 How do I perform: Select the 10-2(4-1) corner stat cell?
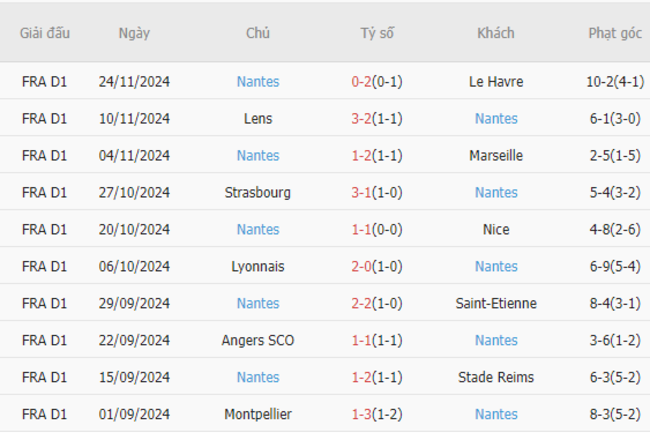pyautogui.click(x=615, y=82)
